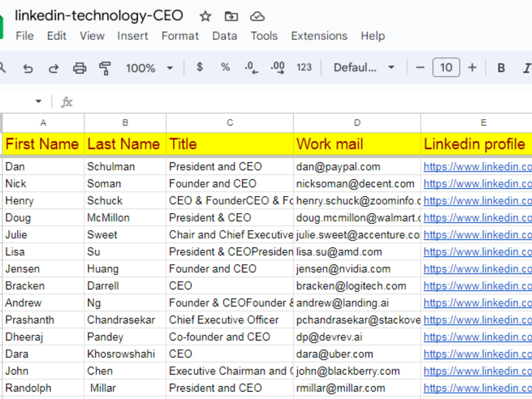Toggle bold formatting
Screen dimensions: 532x399
tap(501, 68)
